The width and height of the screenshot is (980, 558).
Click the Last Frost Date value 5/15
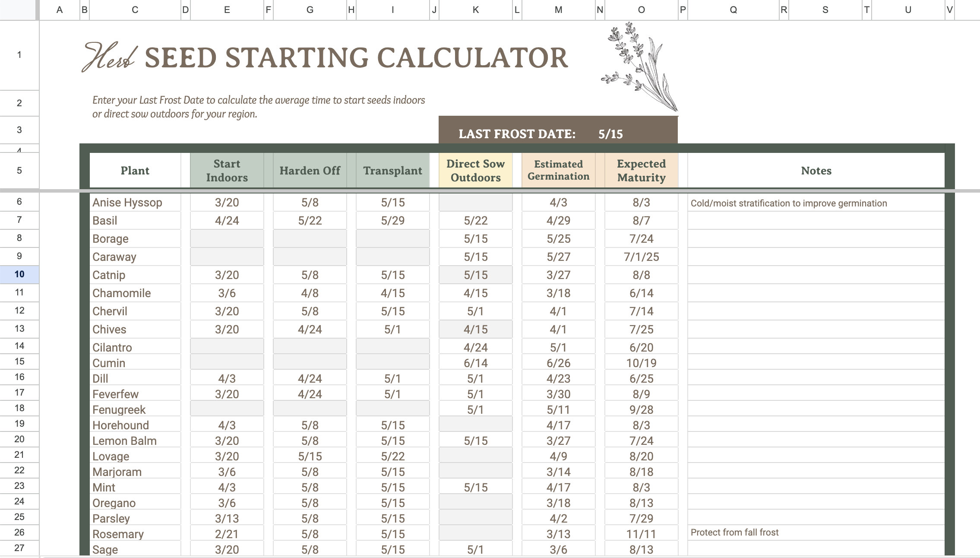pos(610,134)
